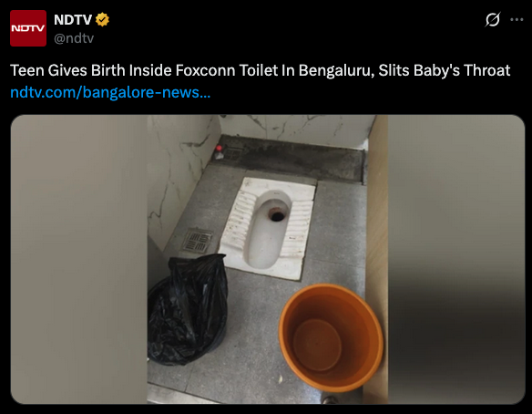The image size is (532, 414).
Task: Select the tweet headline about Foxconn
Action: 261,70
